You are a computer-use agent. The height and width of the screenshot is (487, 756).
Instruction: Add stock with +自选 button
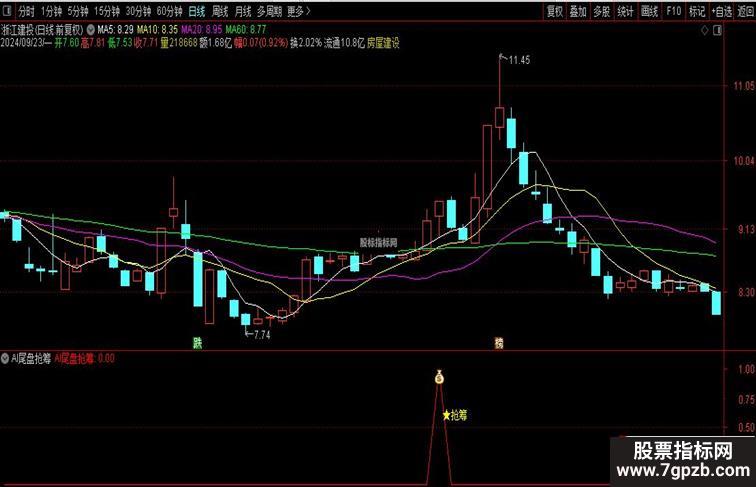(x=722, y=11)
